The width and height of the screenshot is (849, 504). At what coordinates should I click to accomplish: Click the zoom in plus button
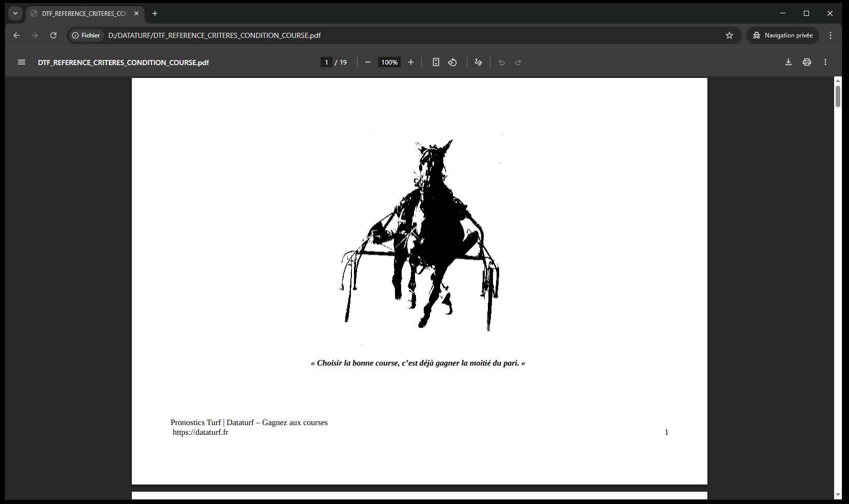pos(411,63)
